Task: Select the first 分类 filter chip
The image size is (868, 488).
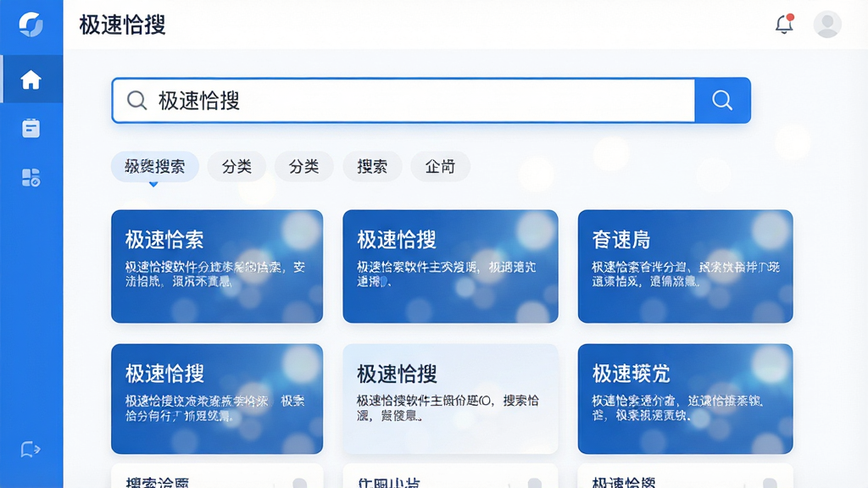Action: pyautogui.click(x=237, y=167)
